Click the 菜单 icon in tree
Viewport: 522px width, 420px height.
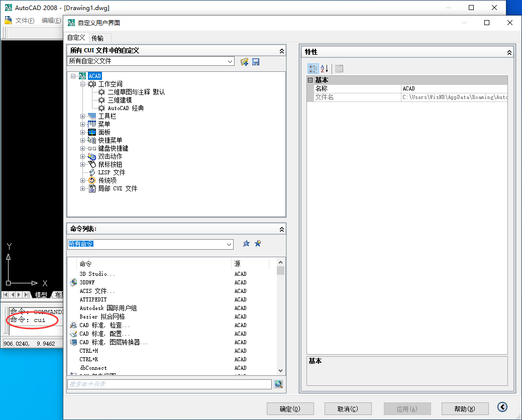(x=92, y=124)
